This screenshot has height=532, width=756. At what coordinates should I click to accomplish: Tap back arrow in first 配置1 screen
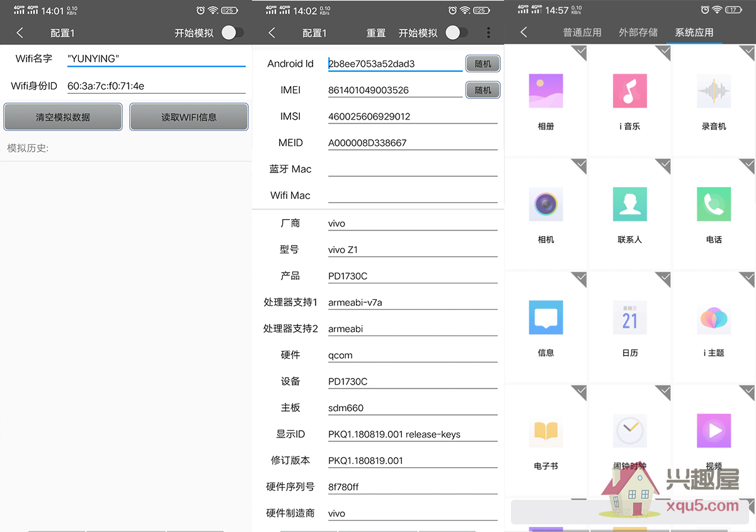tap(20, 33)
